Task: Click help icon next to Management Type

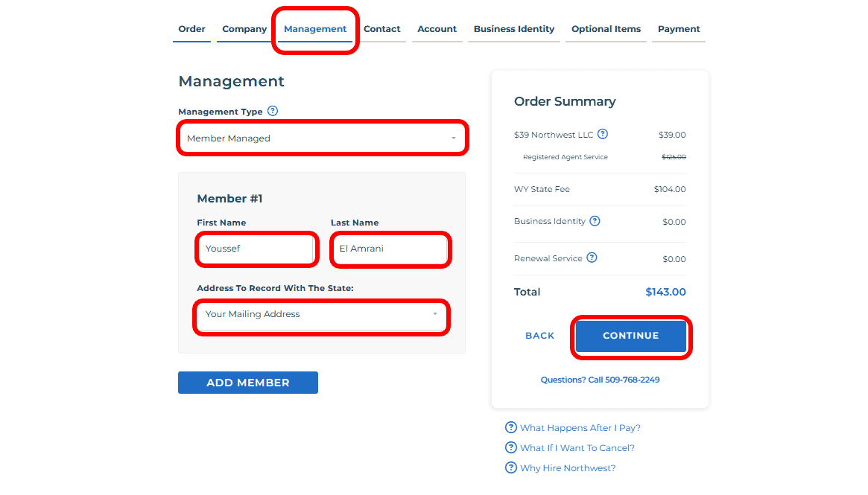Action: tap(273, 112)
